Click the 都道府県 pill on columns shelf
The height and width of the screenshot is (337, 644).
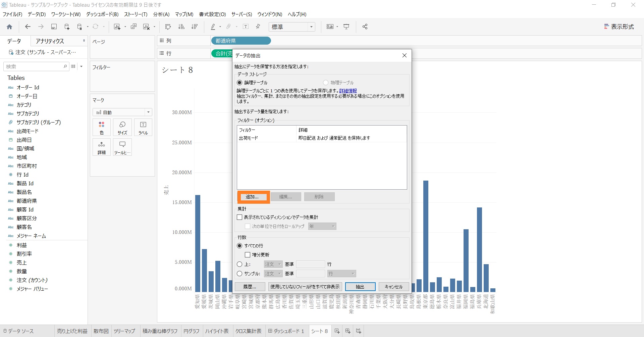(x=241, y=41)
